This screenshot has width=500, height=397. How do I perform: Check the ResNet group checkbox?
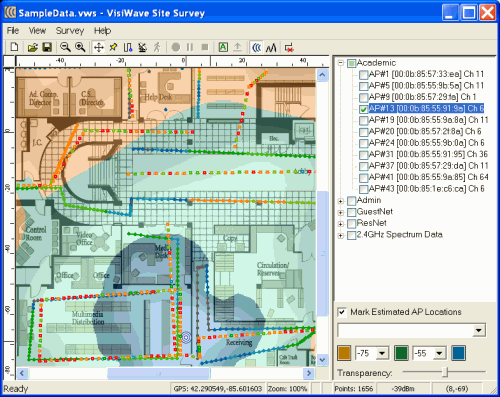coord(351,224)
